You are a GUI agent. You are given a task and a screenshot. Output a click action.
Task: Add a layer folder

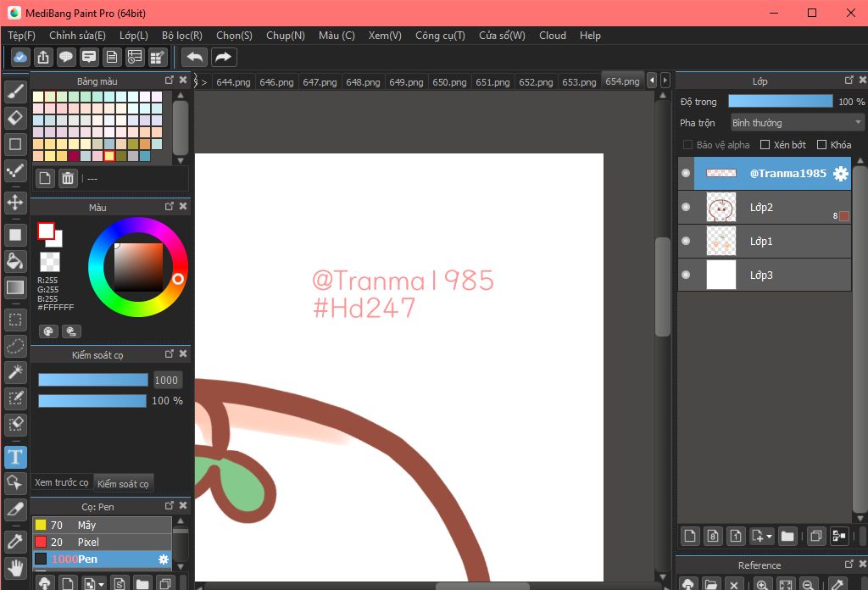(x=787, y=536)
